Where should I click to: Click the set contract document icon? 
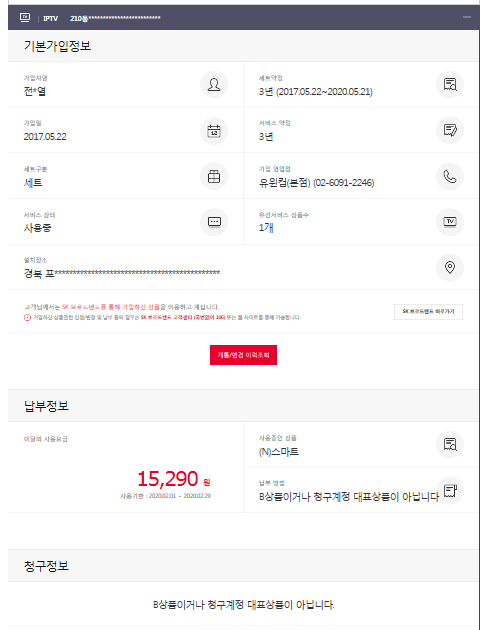(450, 85)
